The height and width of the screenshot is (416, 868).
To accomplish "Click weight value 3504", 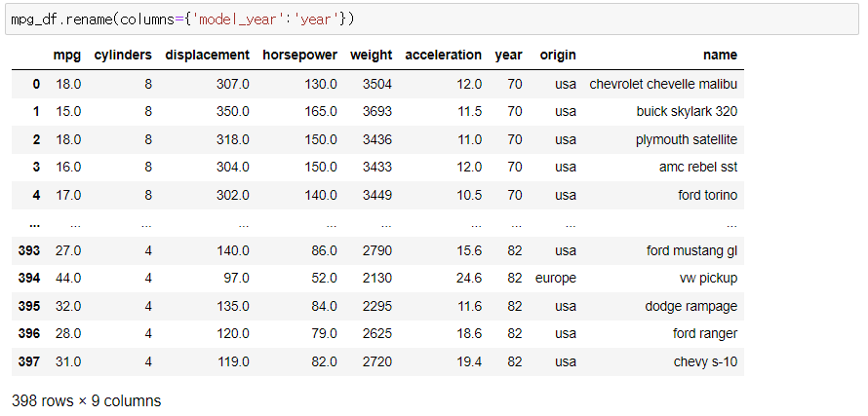I will (377, 84).
